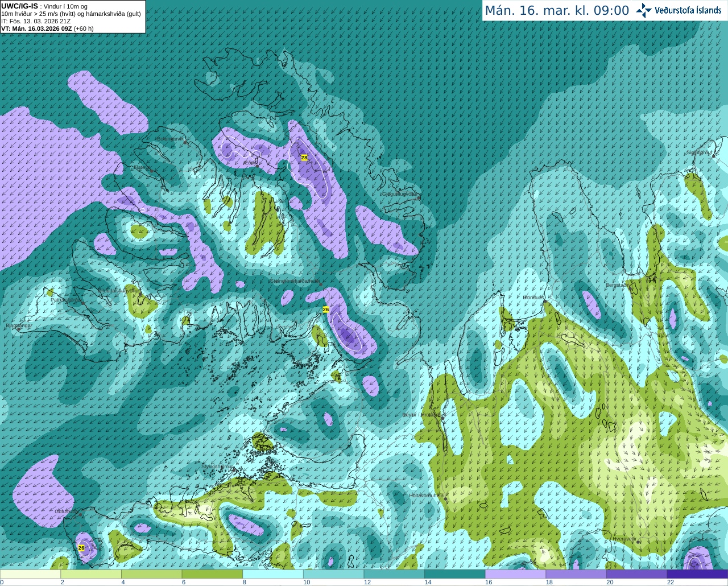This screenshot has width=728, height=586.
Task: Click the Gufuskálar station label
Action: click(66, 511)
